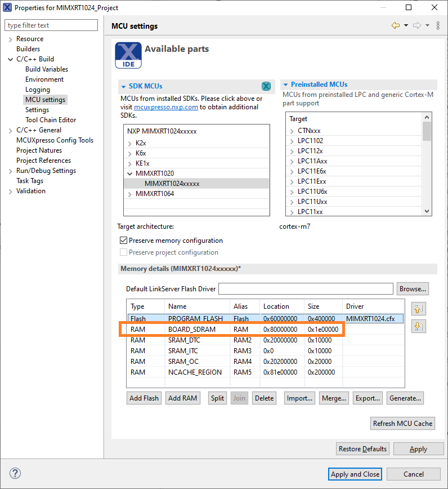
Task: Open the Logging page
Action: 38,90
